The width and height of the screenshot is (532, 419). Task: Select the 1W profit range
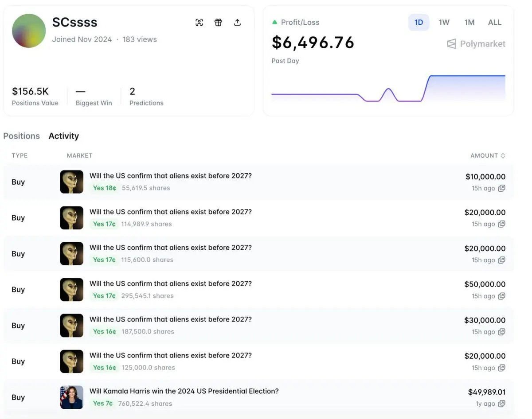(x=444, y=22)
